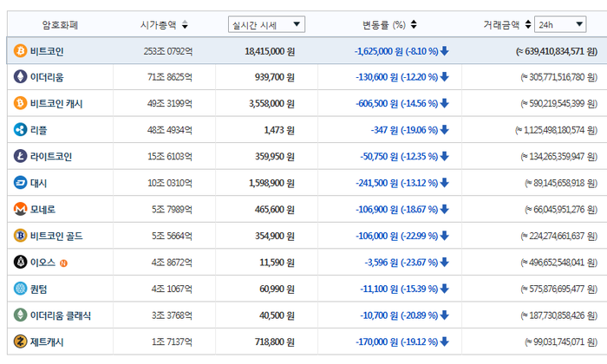Open the 모네로 coin name
Viewport: 607px width, 364px height.
(x=42, y=210)
